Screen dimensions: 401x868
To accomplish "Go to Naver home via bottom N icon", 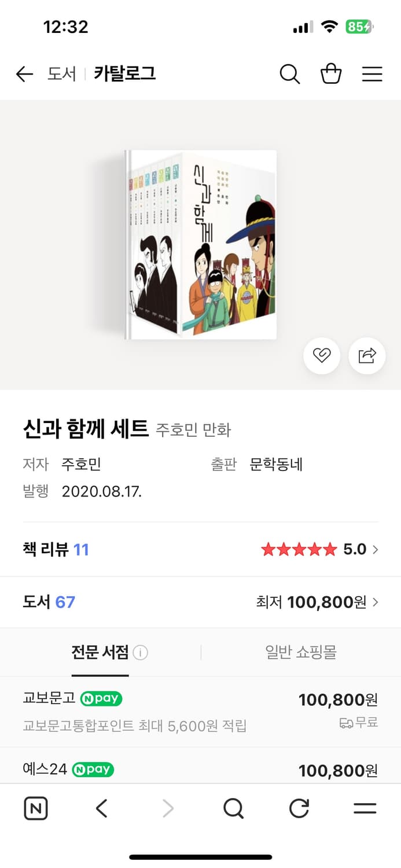I will 35,808.
